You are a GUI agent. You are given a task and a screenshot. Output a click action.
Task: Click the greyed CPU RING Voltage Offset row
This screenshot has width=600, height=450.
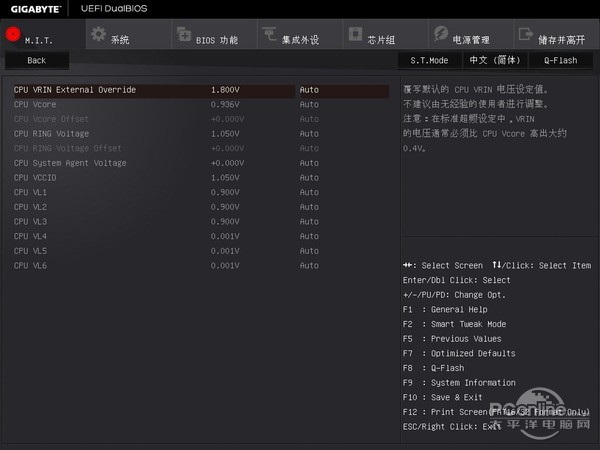(x=201, y=148)
